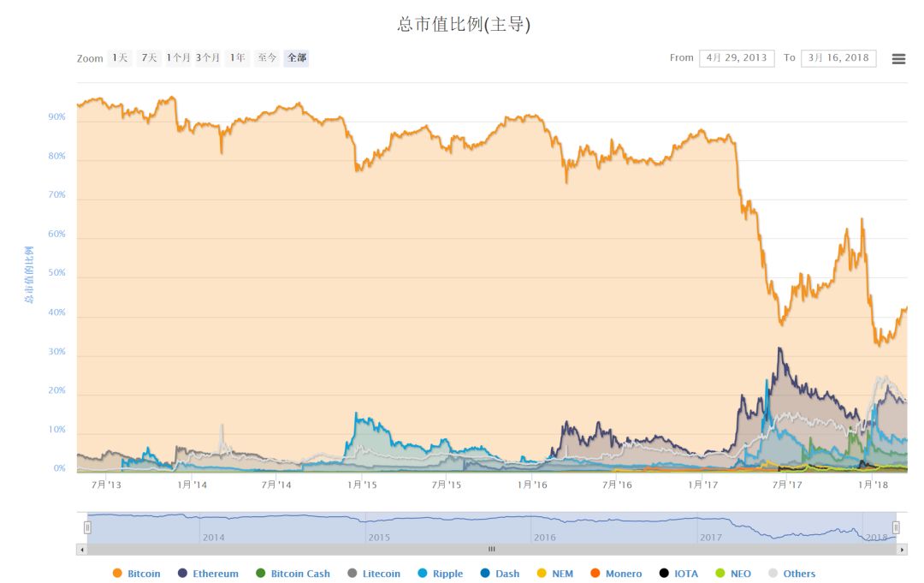This screenshot has width=924, height=583.
Task: Set zoom range to 7天
Action: click(x=149, y=58)
